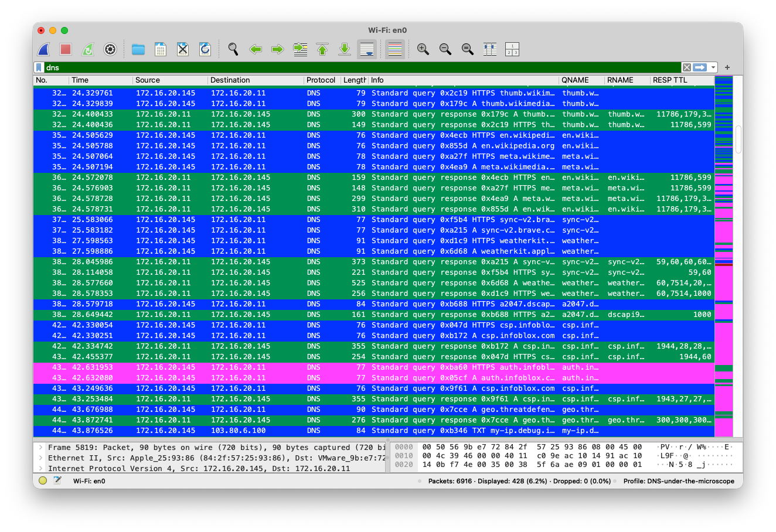Reload the capture file
The width and height of the screenshot is (776, 532).
tap(205, 50)
